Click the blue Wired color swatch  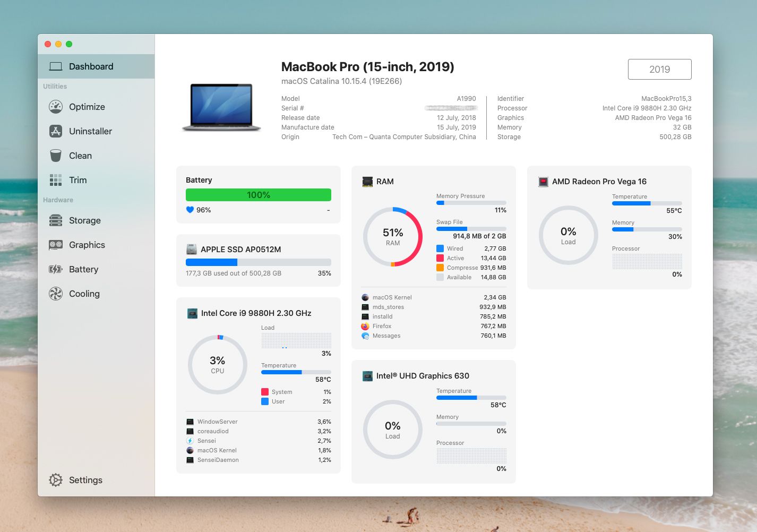click(440, 248)
